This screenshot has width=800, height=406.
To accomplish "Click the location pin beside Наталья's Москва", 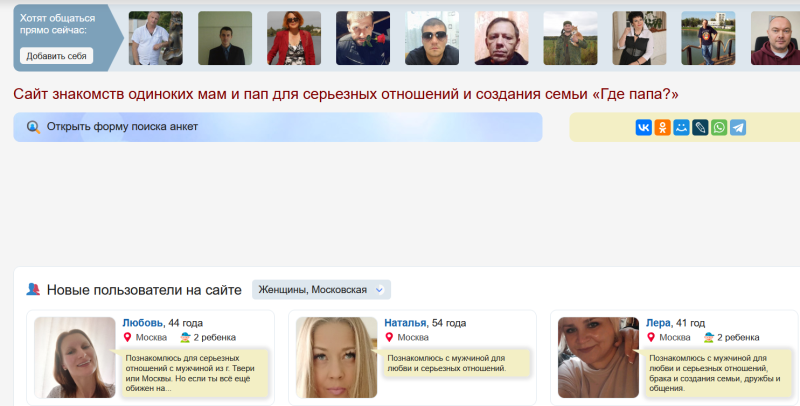I will coord(389,338).
